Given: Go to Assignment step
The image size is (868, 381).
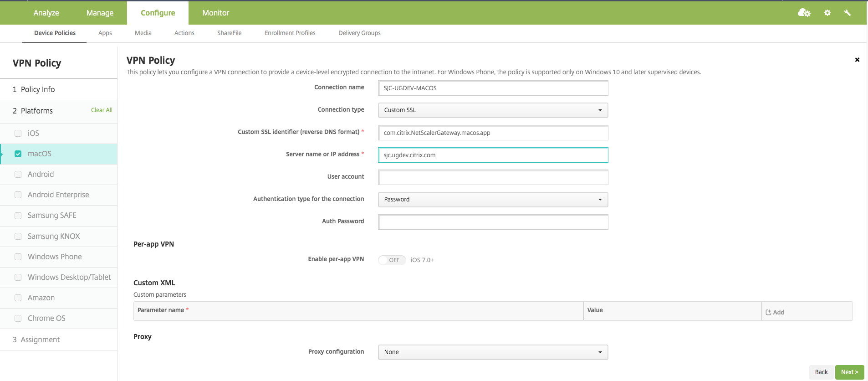Looking at the screenshot, I should (40, 340).
